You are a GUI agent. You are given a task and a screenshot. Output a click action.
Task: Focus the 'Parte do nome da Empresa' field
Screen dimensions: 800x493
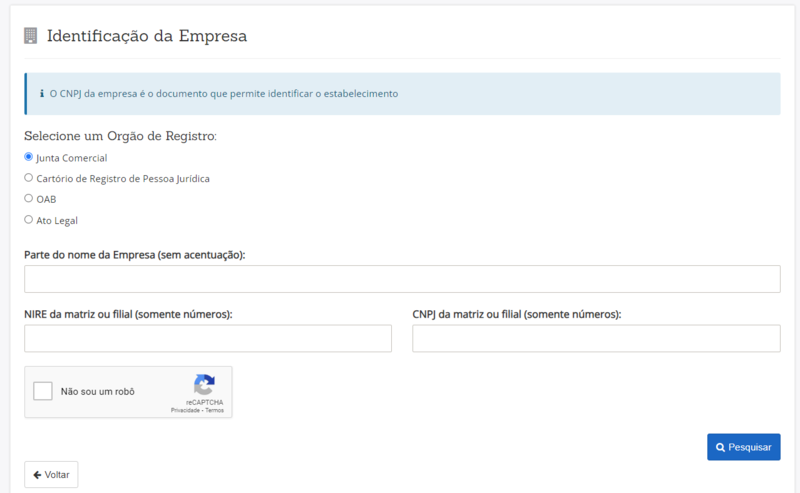[x=402, y=279]
